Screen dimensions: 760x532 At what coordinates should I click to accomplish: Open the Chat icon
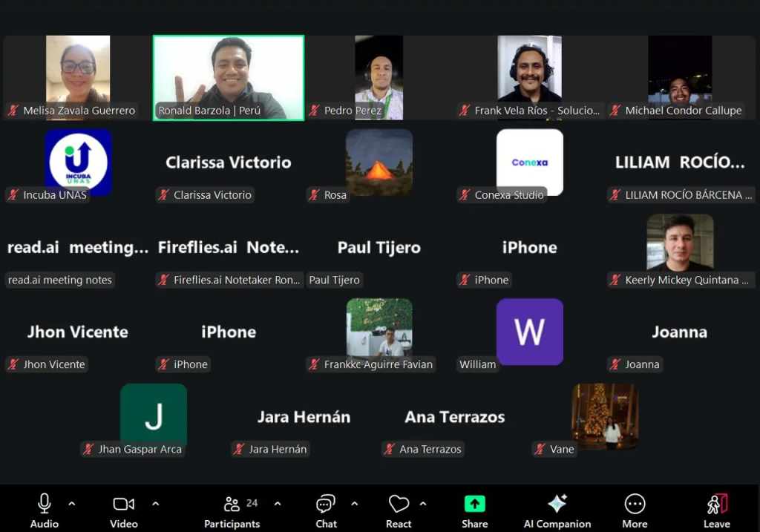[x=326, y=504]
